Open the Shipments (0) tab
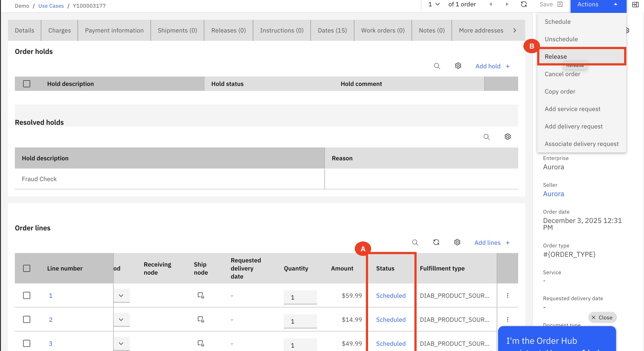 pyautogui.click(x=177, y=30)
